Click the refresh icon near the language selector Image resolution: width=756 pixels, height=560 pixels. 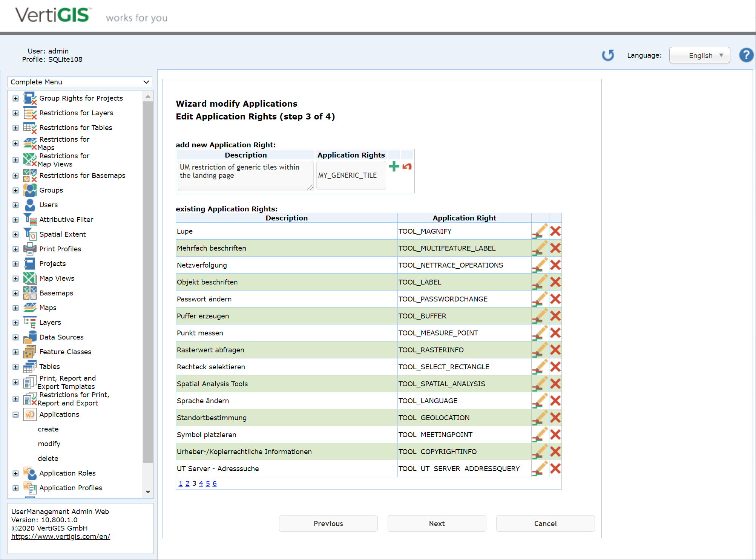click(608, 55)
